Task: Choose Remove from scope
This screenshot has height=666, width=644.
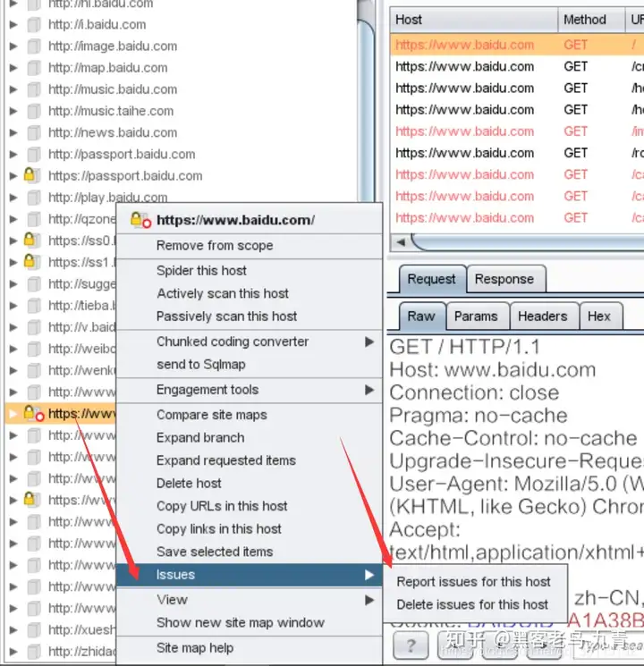Action: tap(250, 246)
